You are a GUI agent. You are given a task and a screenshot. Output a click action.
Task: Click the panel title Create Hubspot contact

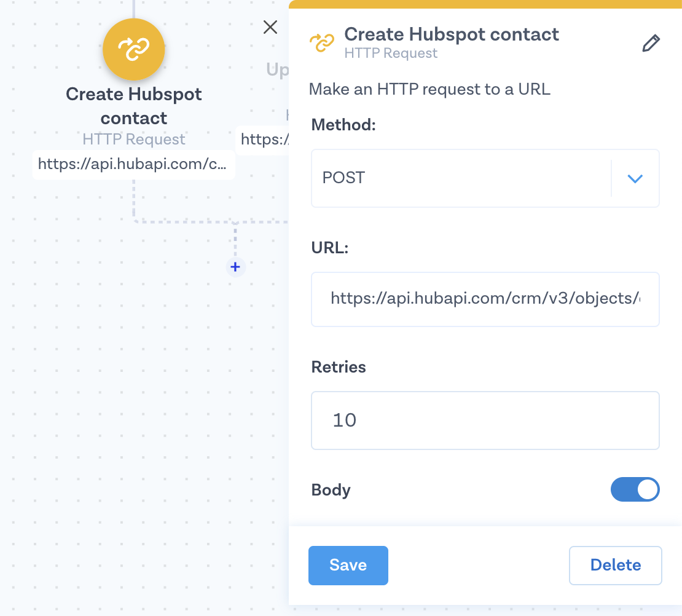(451, 34)
